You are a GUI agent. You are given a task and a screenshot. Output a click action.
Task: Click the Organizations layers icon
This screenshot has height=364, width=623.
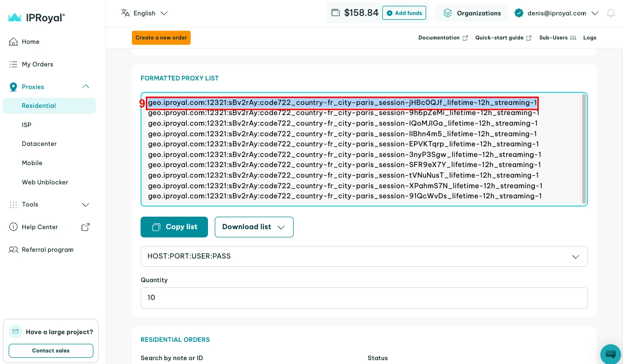(x=448, y=13)
